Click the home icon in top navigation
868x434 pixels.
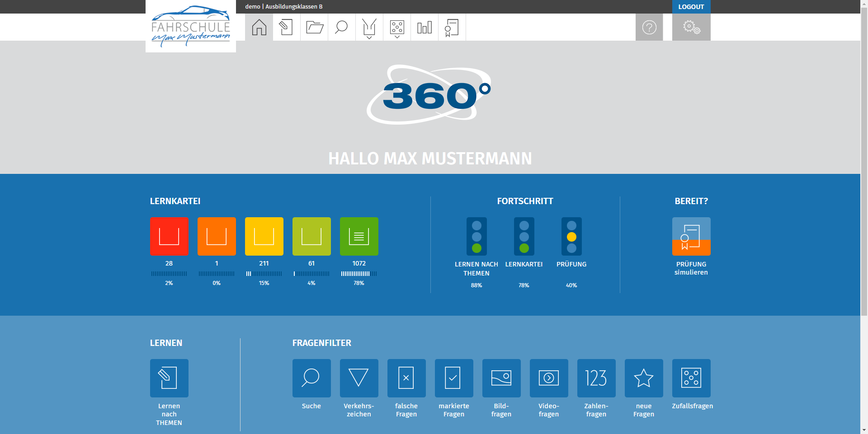259,27
